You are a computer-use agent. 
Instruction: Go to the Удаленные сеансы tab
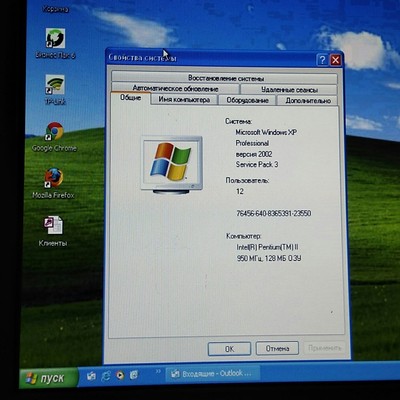coord(289,89)
